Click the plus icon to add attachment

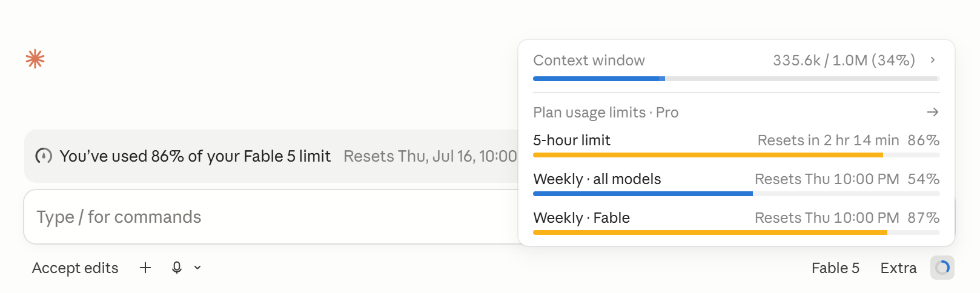click(145, 268)
